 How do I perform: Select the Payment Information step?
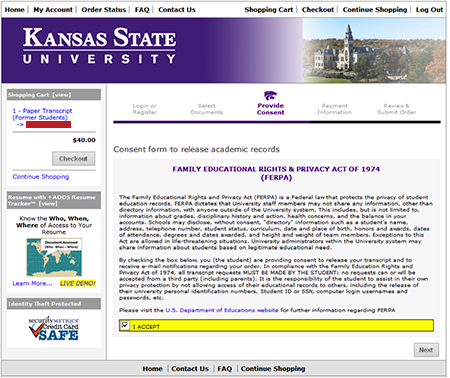(x=335, y=109)
